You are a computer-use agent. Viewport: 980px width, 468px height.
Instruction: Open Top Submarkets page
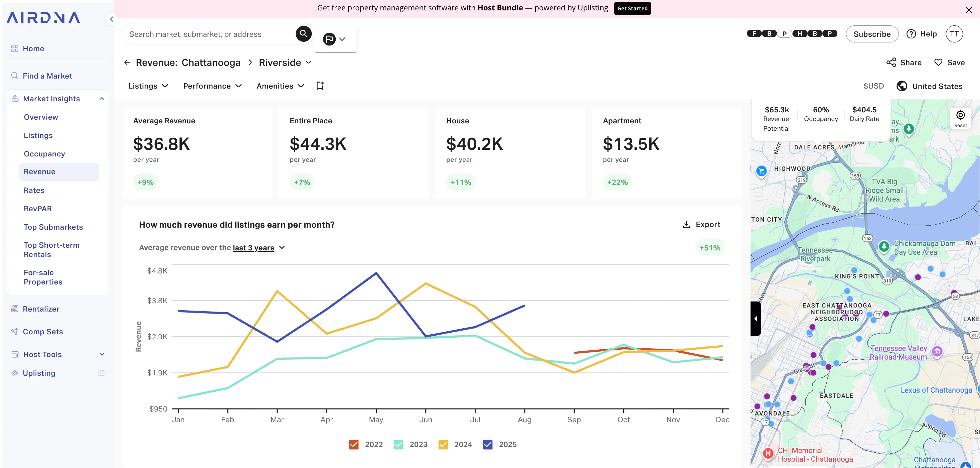pyautogui.click(x=53, y=227)
